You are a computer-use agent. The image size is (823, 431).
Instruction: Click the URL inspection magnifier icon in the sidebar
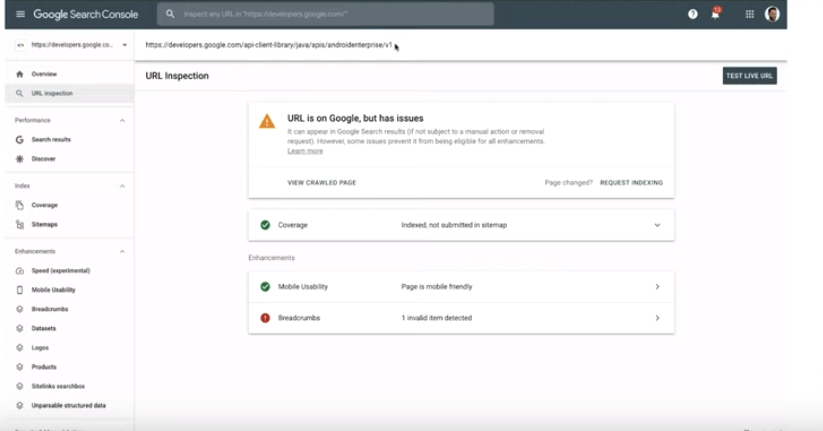pyautogui.click(x=19, y=93)
